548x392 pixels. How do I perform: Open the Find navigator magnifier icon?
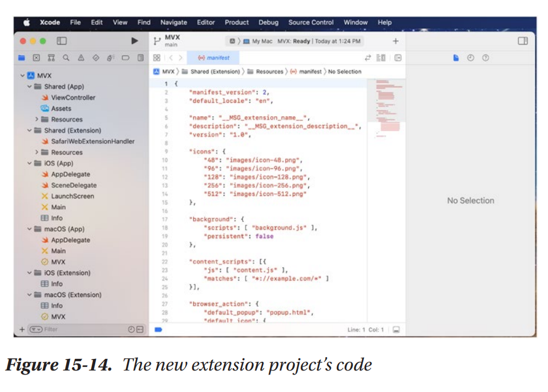pyautogui.click(x=66, y=58)
